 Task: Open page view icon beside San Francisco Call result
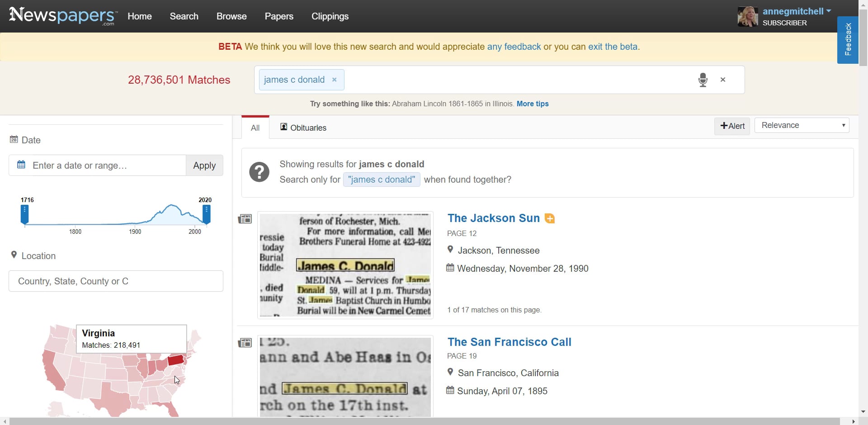245,343
